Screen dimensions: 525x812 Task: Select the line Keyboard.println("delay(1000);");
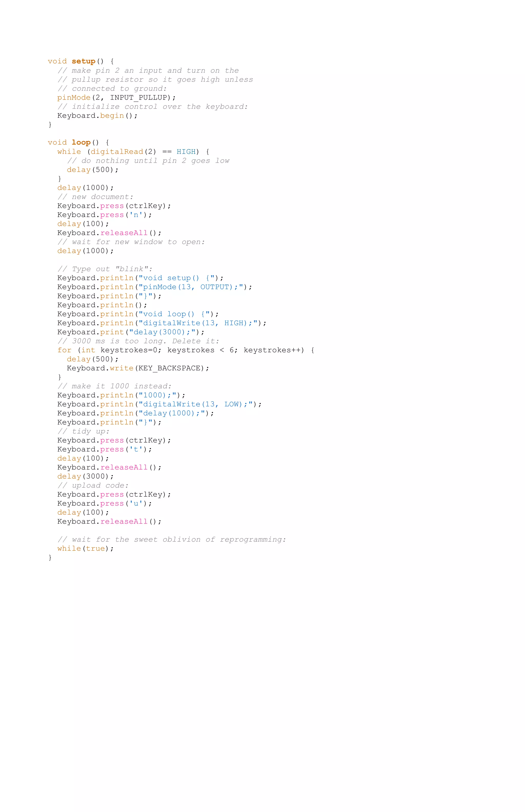pyautogui.click(x=136, y=414)
